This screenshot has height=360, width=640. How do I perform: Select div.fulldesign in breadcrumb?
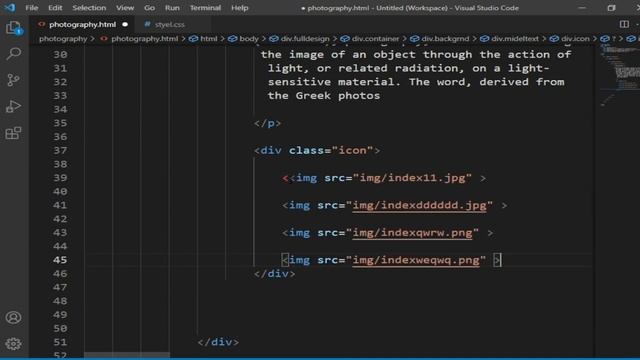[x=305, y=39]
